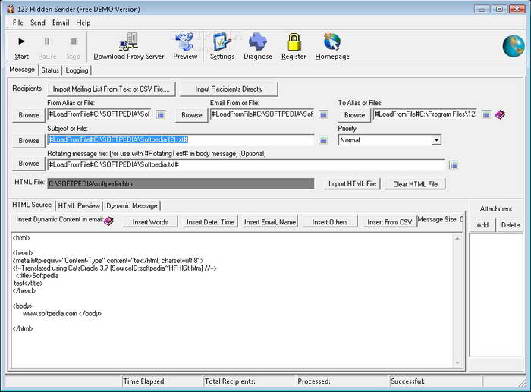531x392 pixels.
Task: Switch to the Logging tab
Action: pos(77,70)
